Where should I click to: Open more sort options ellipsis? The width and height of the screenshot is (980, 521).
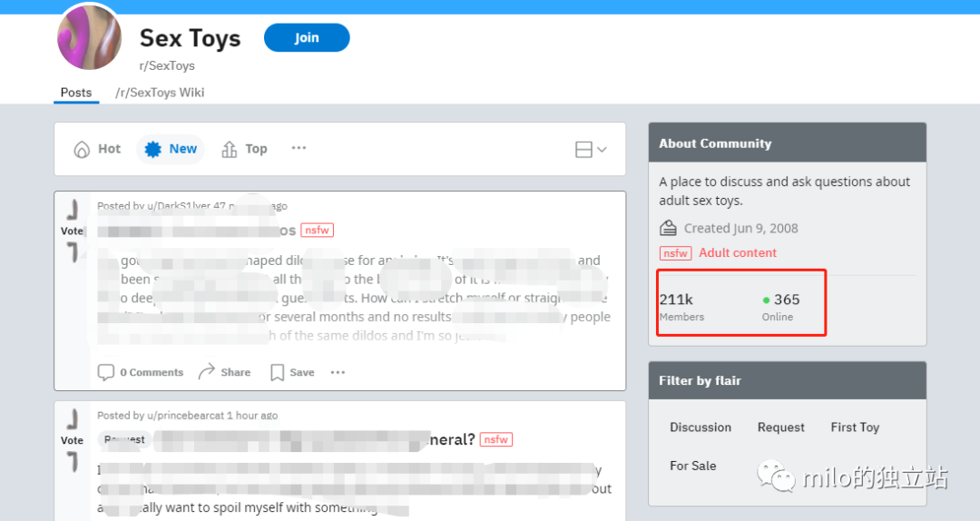(x=299, y=148)
